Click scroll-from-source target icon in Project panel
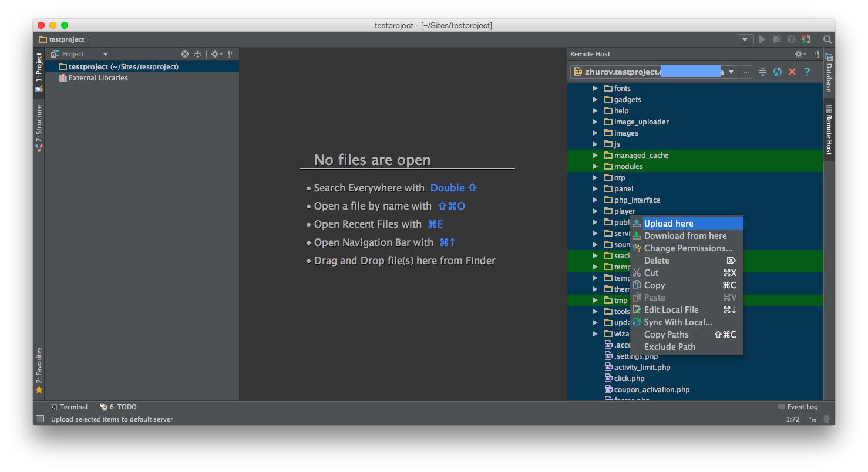868x472 pixels. [x=185, y=54]
